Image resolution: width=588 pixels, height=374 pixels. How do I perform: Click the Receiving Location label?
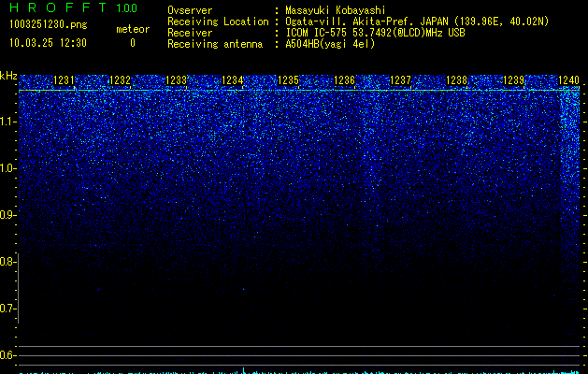[x=218, y=22]
